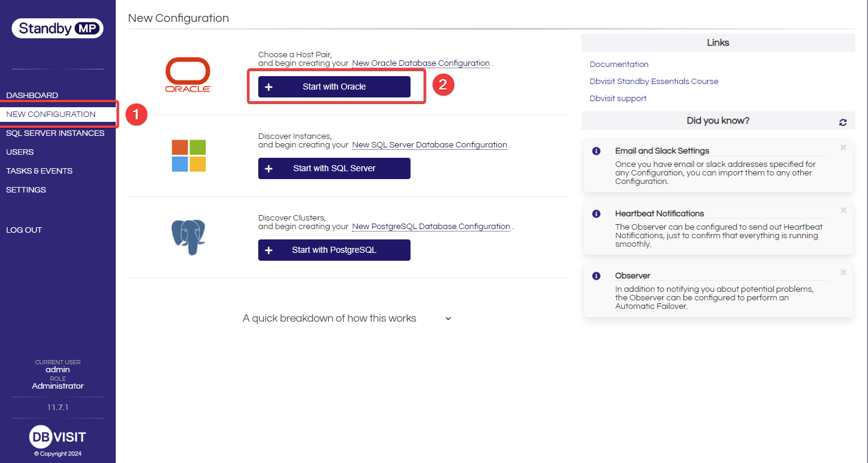Click info icon on Observer tip
The image size is (868, 463).
click(x=596, y=276)
